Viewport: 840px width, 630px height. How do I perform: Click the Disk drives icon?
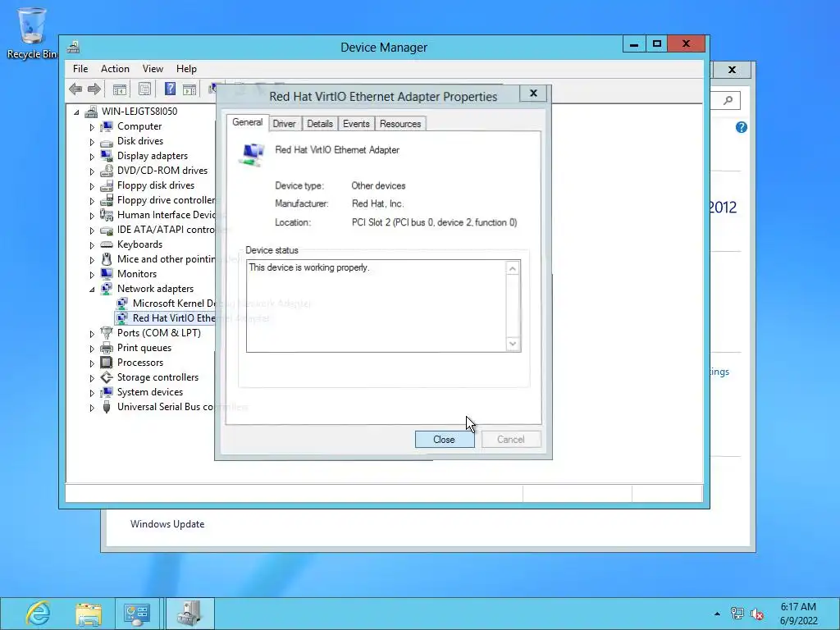(x=107, y=142)
